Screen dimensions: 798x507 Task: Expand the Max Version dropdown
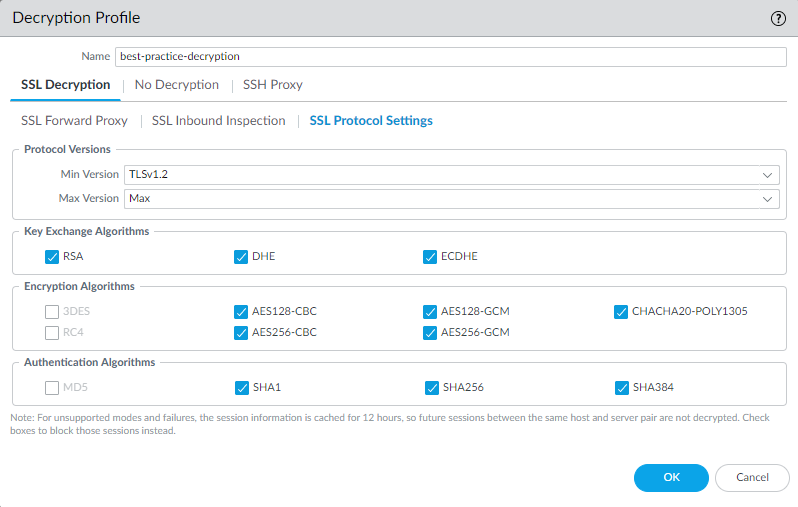pos(451,198)
